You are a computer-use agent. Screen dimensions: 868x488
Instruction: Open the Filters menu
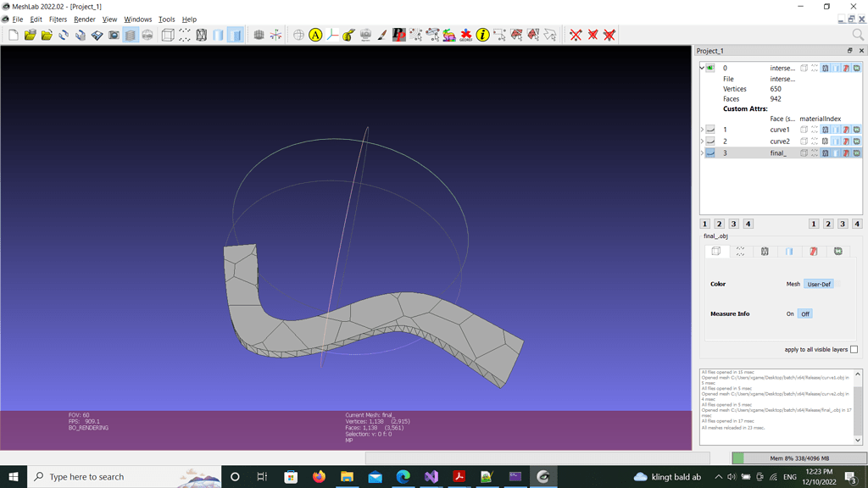(x=58, y=19)
